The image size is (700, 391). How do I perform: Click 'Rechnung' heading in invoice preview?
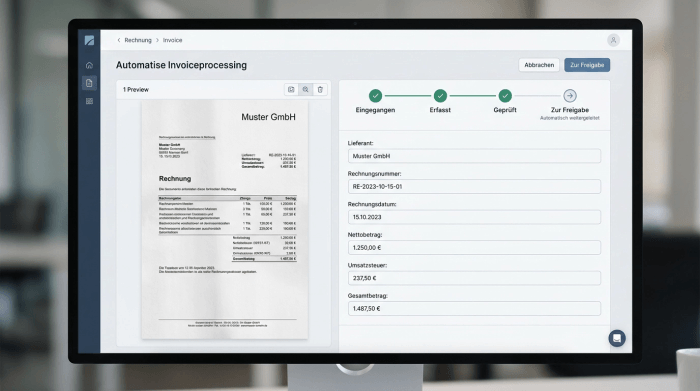point(175,179)
